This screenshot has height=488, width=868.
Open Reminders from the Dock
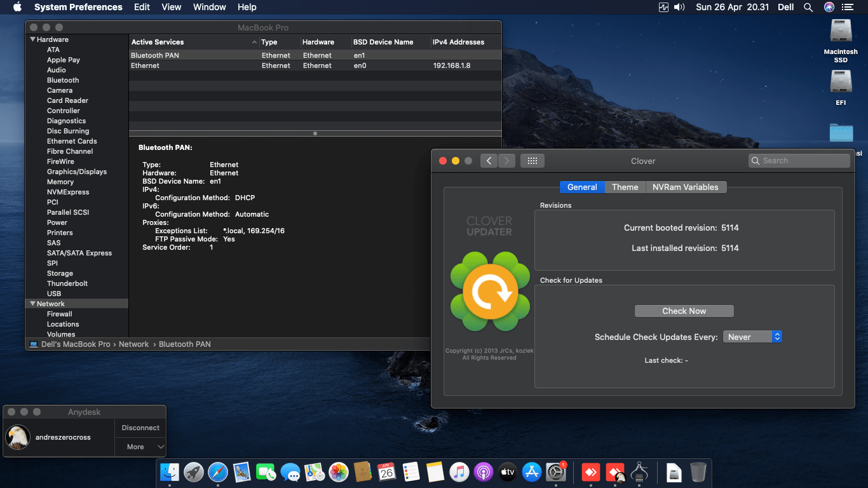[411, 472]
